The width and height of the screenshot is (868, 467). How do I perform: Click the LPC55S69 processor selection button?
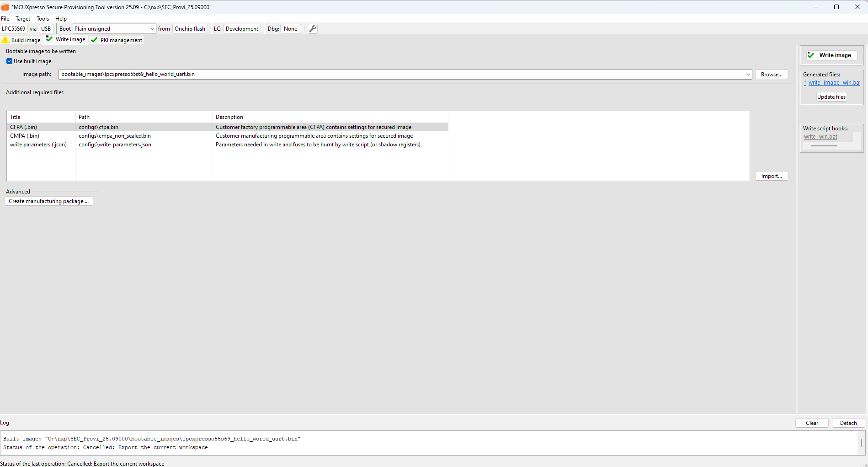tap(14, 29)
